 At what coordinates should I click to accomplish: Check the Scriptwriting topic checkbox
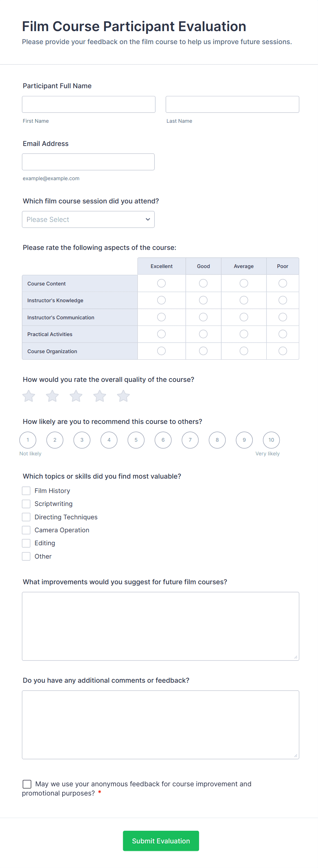tap(26, 504)
